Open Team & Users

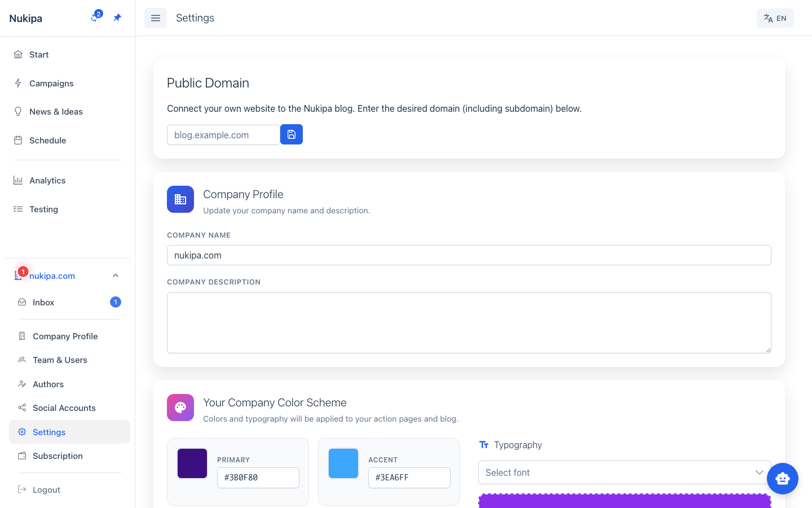click(x=60, y=360)
